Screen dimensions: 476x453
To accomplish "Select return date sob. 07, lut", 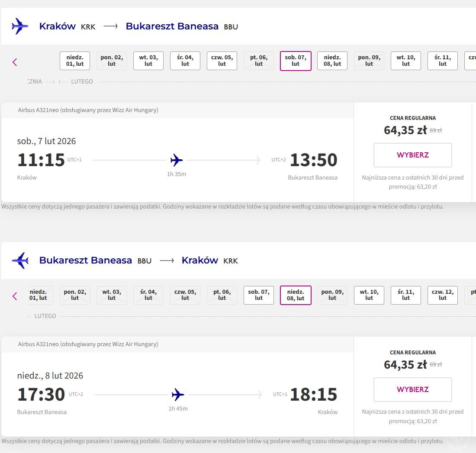I will (x=259, y=295).
